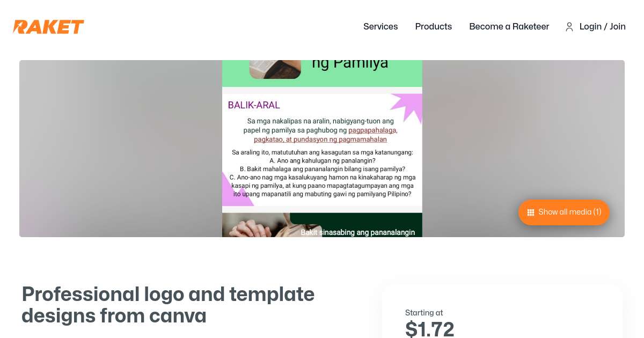
Task: Open the Services menu
Action: [380, 26]
